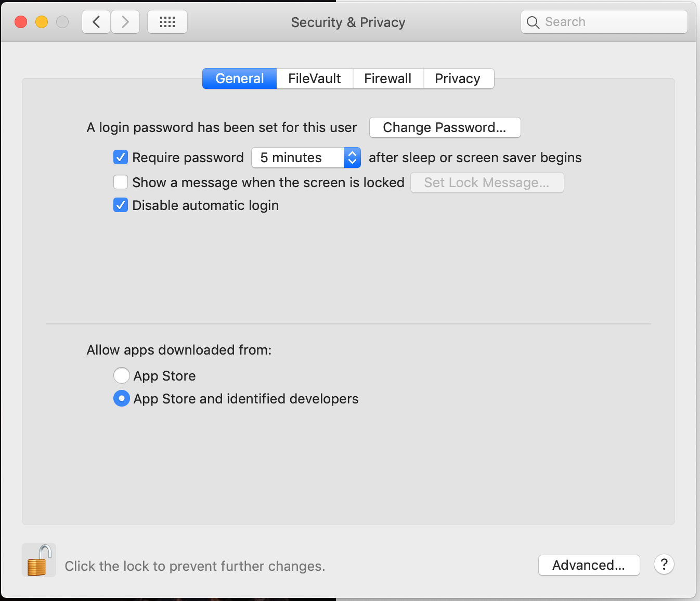Open the Advanced settings button
The width and height of the screenshot is (700, 601).
point(589,565)
